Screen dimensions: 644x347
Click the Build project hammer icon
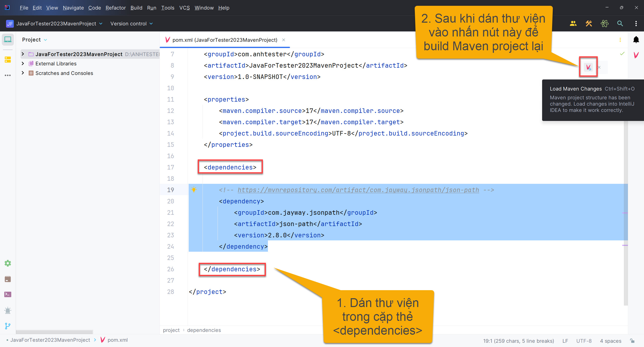589,24
